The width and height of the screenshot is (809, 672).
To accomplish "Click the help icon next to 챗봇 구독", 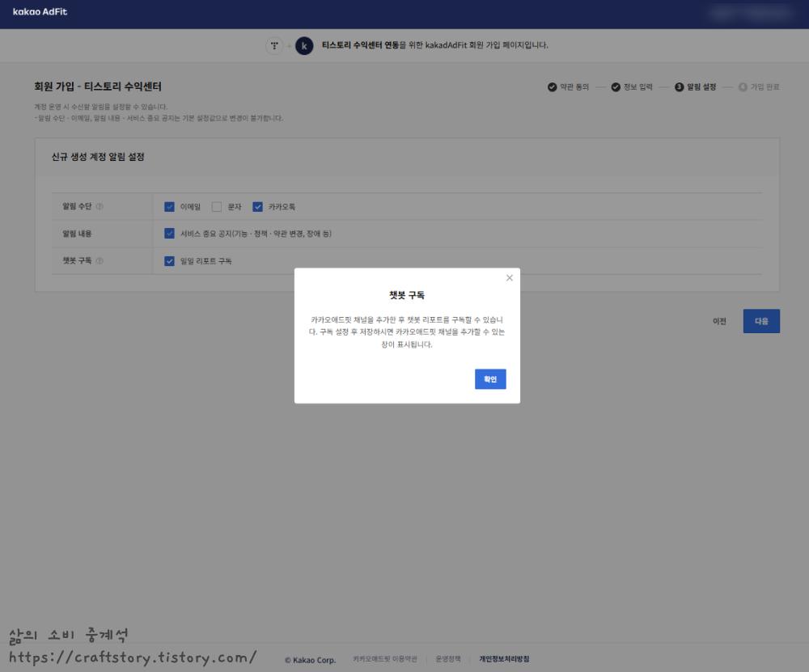I will pyautogui.click(x=100, y=260).
